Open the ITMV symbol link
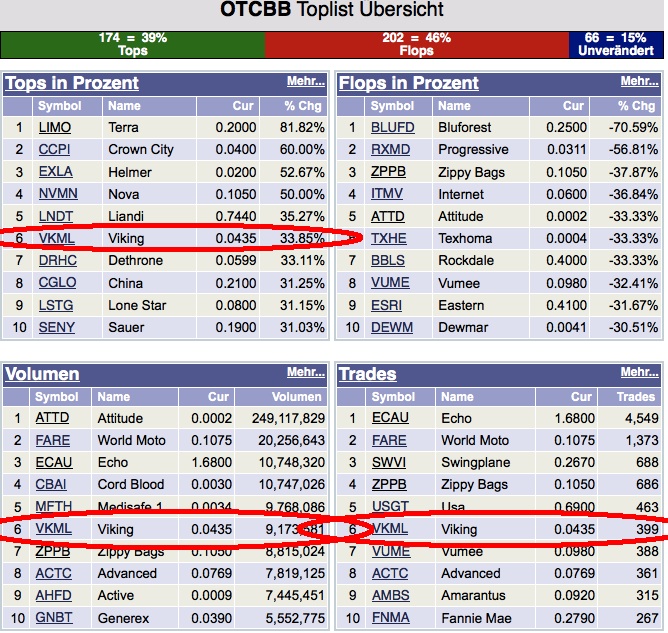Image resolution: width=668 pixels, height=633 pixels. 386,194
